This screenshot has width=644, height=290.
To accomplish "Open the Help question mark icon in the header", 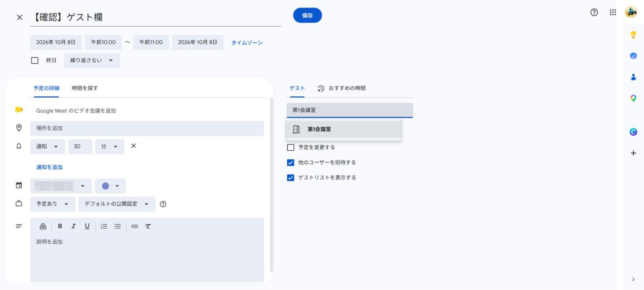I will point(594,12).
